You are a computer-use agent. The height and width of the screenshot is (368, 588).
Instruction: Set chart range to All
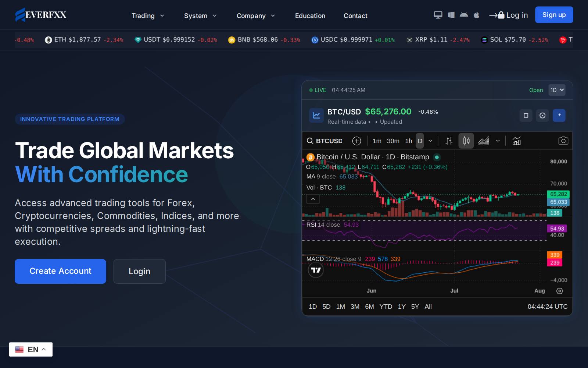coord(428,307)
